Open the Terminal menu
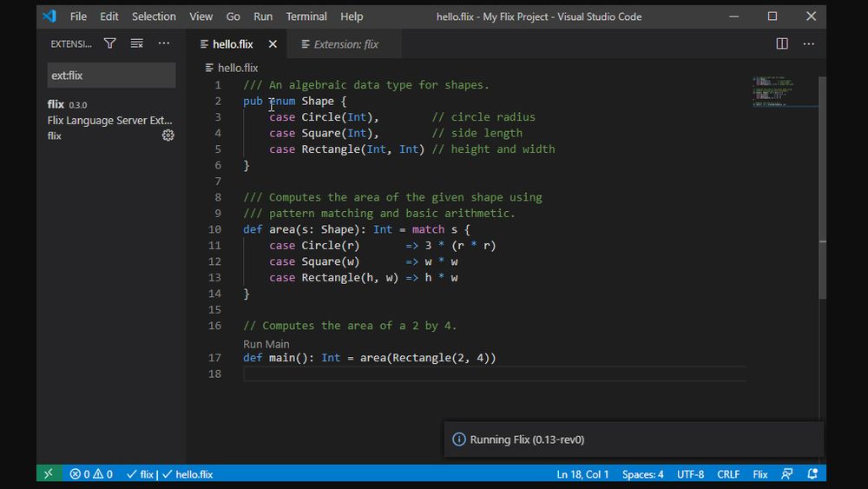868x489 pixels. pyautogui.click(x=306, y=17)
